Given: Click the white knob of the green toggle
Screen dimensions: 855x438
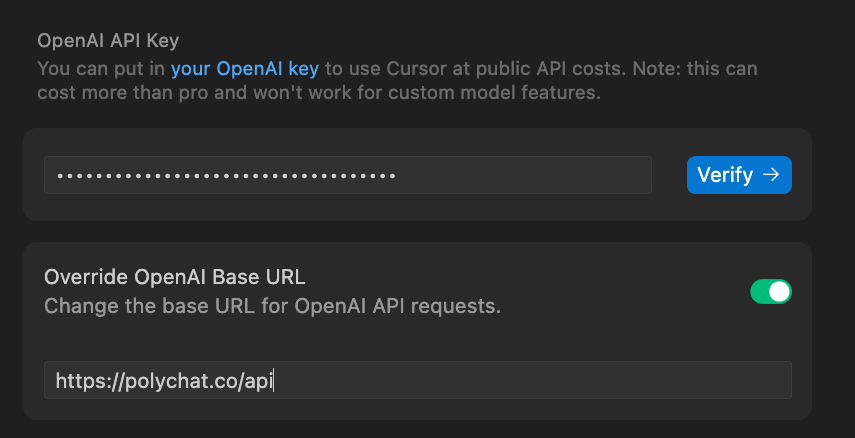Looking at the screenshot, I should pos(780,291).
